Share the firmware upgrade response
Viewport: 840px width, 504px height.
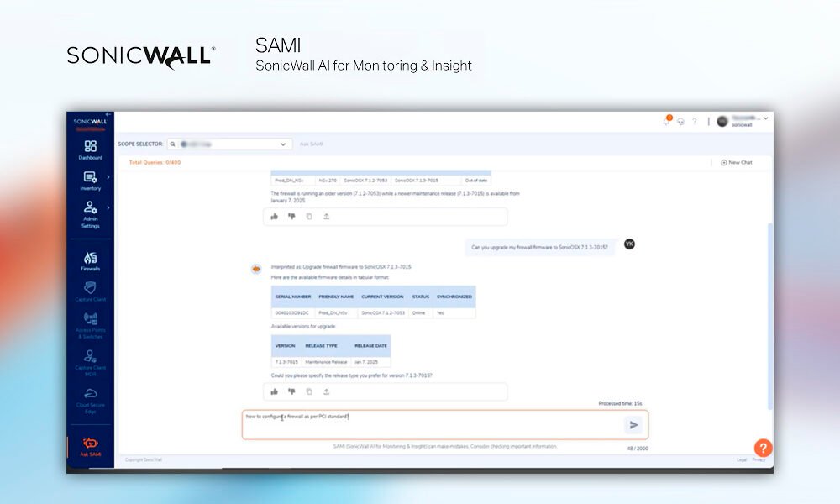click(x=326, y=391)
